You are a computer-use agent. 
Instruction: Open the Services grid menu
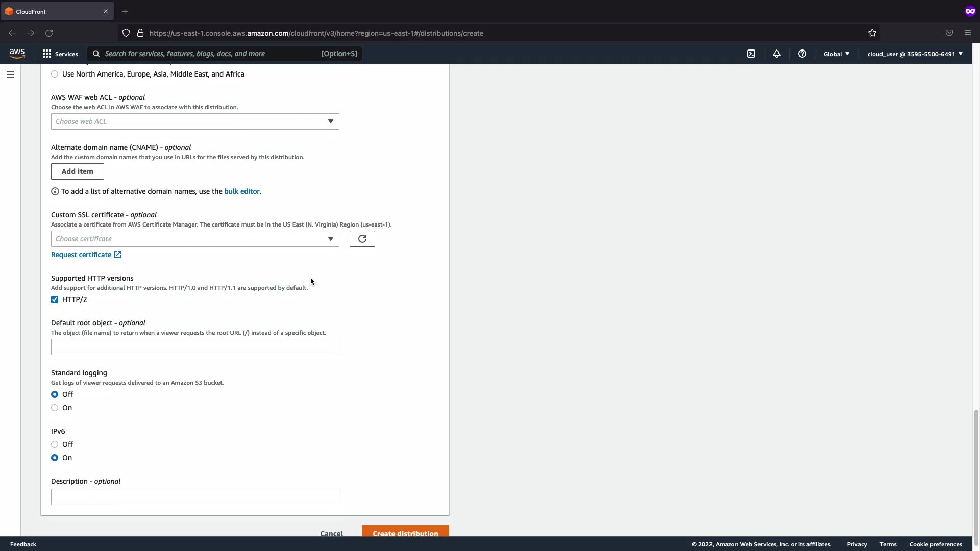[60, 54]
